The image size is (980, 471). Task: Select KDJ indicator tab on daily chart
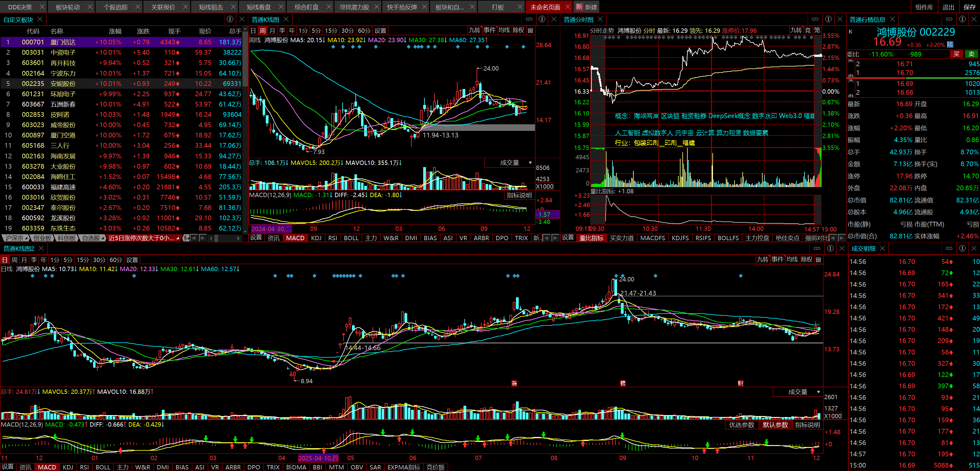point(68,467)
